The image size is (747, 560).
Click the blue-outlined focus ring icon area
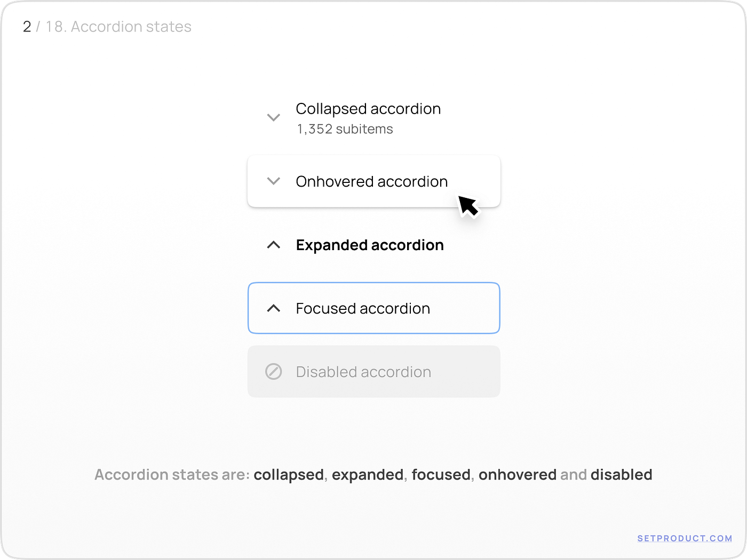pyautogui.click(x=273, y=308)
